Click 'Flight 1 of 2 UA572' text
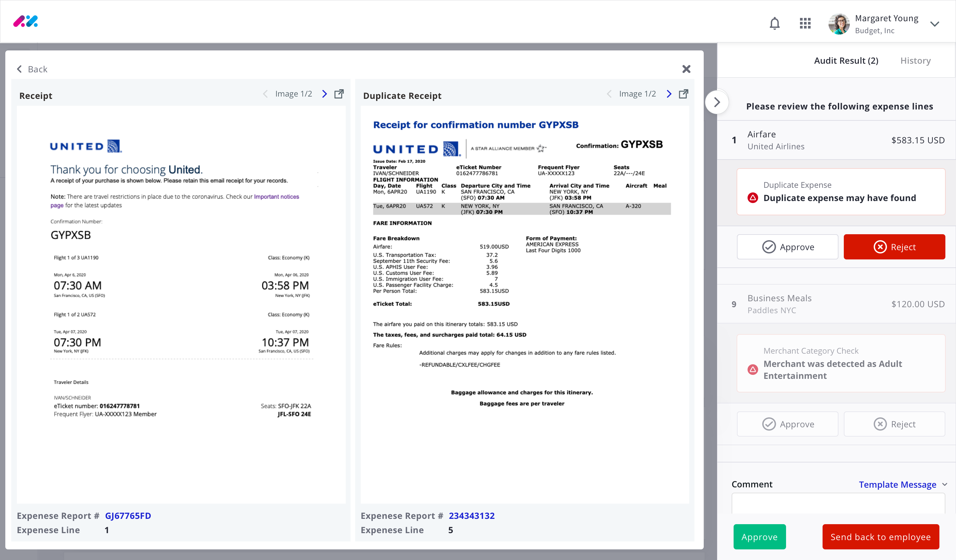 pyautogui.click(x=75, y=314)
